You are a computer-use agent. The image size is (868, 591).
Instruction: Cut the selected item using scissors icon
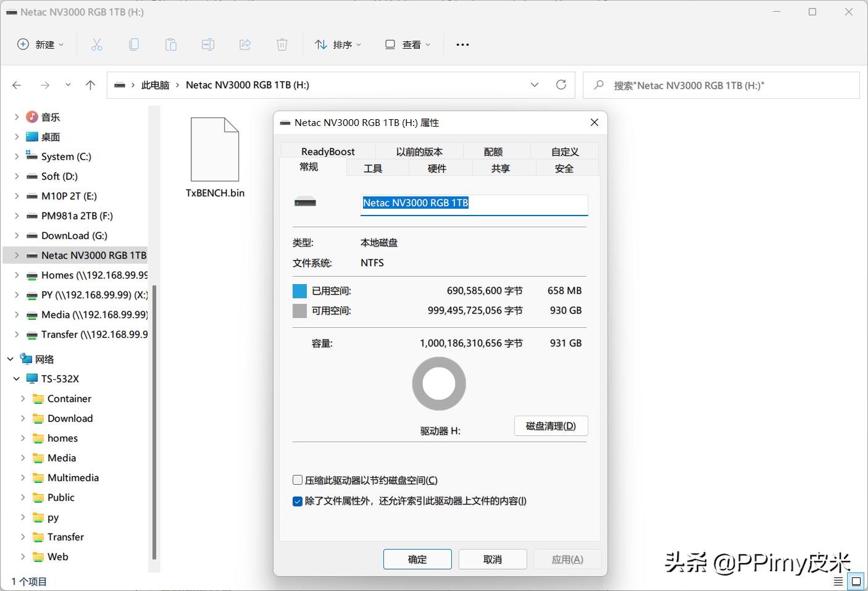[96, 44]
